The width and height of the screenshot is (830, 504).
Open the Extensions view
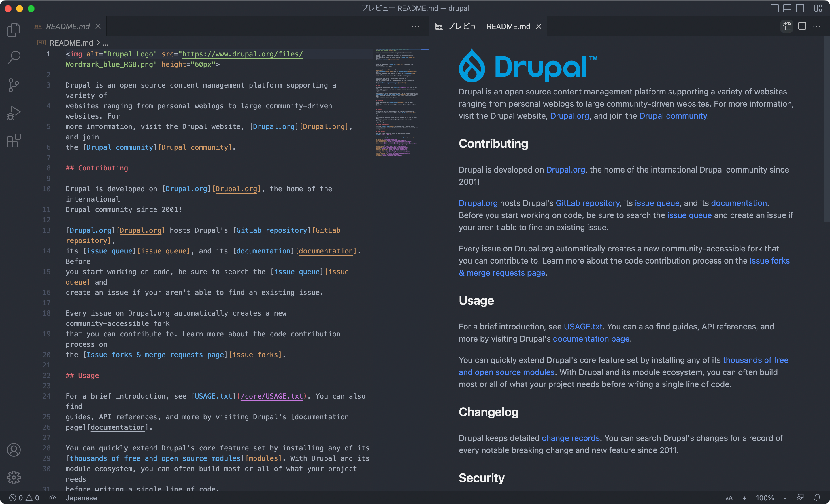(x=14, y=140)
